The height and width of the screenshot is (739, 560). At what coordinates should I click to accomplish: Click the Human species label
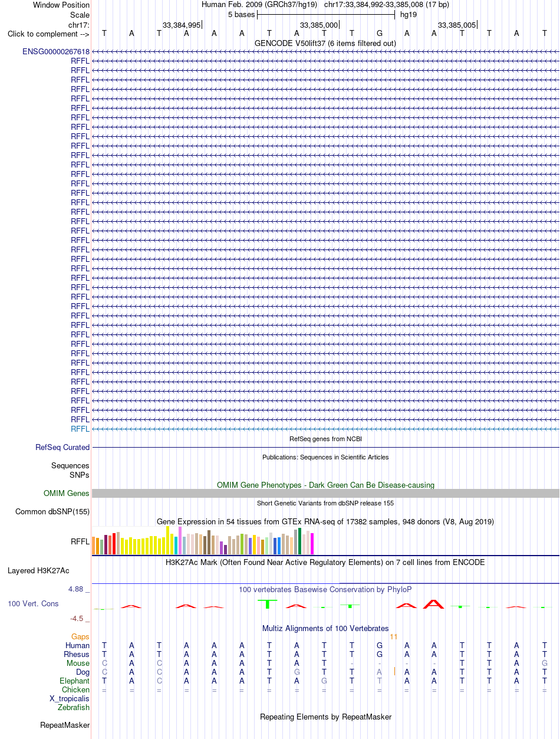pyautogui.click(x=78, y=645)
